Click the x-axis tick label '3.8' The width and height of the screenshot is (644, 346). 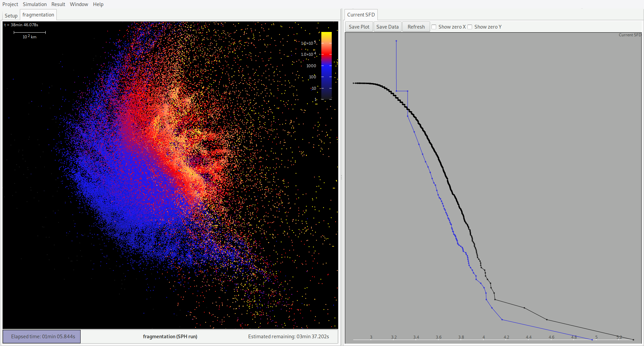coord(461,337)
